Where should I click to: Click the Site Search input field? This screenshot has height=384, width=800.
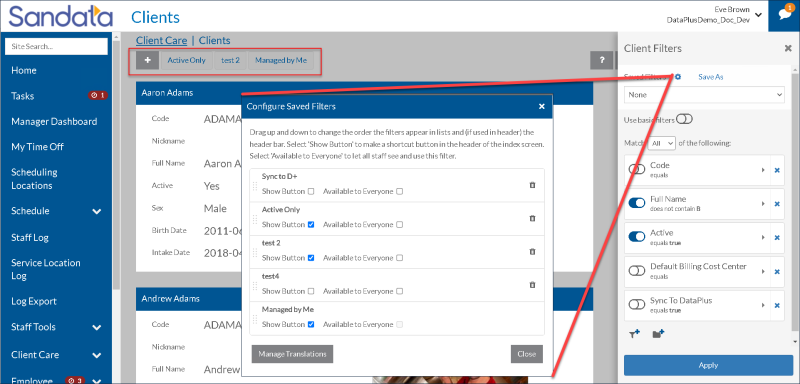[57, 46]
